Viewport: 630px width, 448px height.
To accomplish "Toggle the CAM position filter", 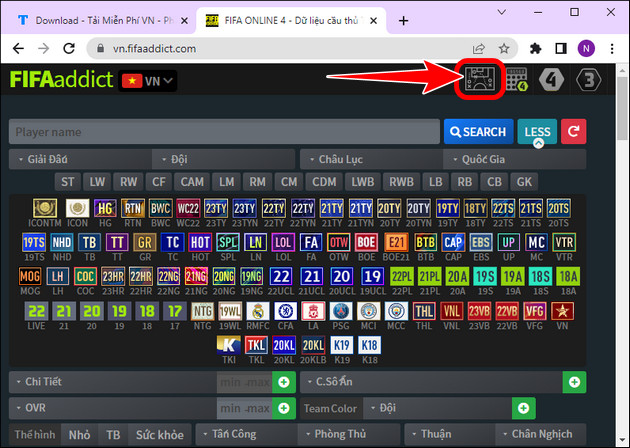I will (191, 182).
